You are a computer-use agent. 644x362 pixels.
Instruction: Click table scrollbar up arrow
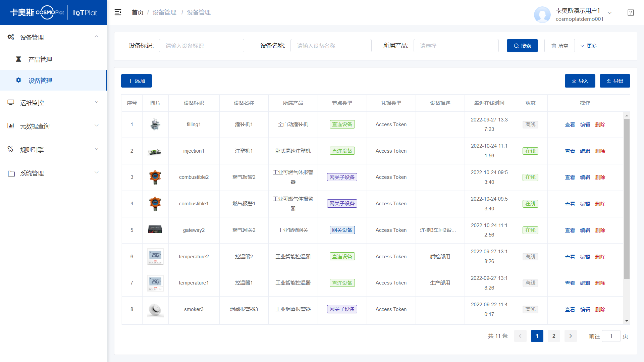pyautogui.click(x=627, y=115)
